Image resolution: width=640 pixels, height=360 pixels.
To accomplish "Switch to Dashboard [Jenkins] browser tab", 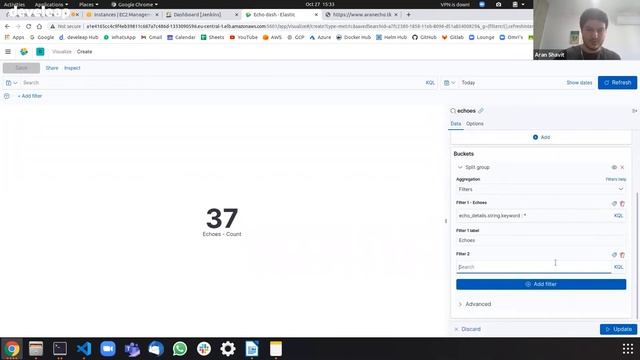I will (x=197, y=15).
